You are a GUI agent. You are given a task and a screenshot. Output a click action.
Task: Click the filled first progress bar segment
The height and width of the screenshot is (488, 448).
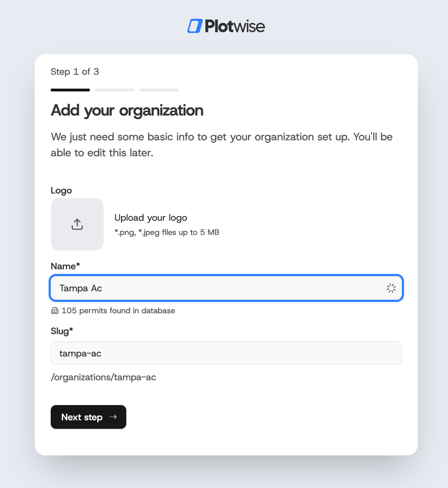coord(70,90)
